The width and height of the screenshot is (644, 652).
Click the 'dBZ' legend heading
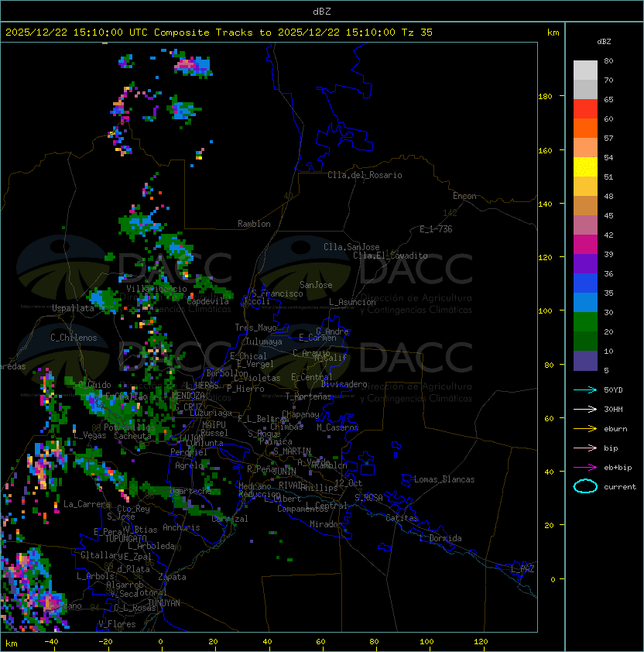[604, 42]
